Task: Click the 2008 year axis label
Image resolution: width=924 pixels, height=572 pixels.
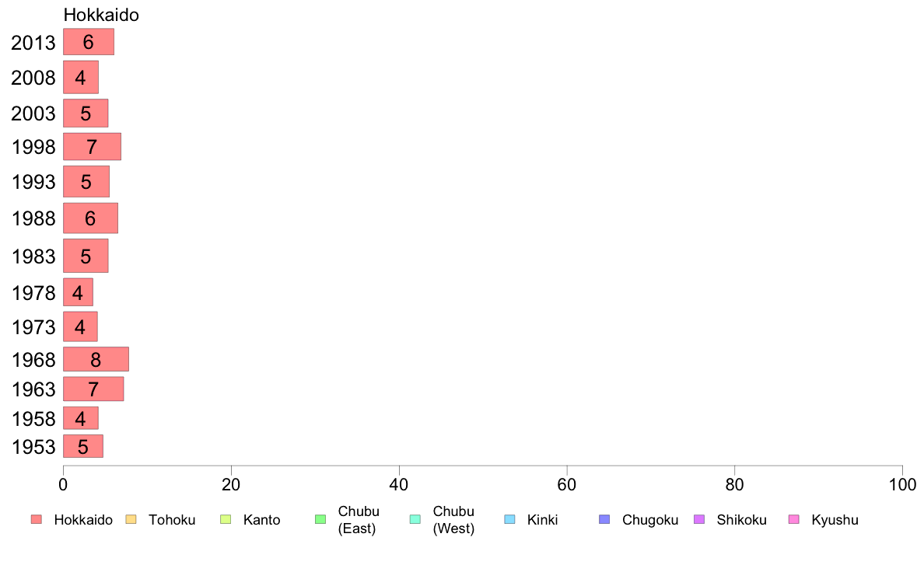Action: (x=33, y=77)
